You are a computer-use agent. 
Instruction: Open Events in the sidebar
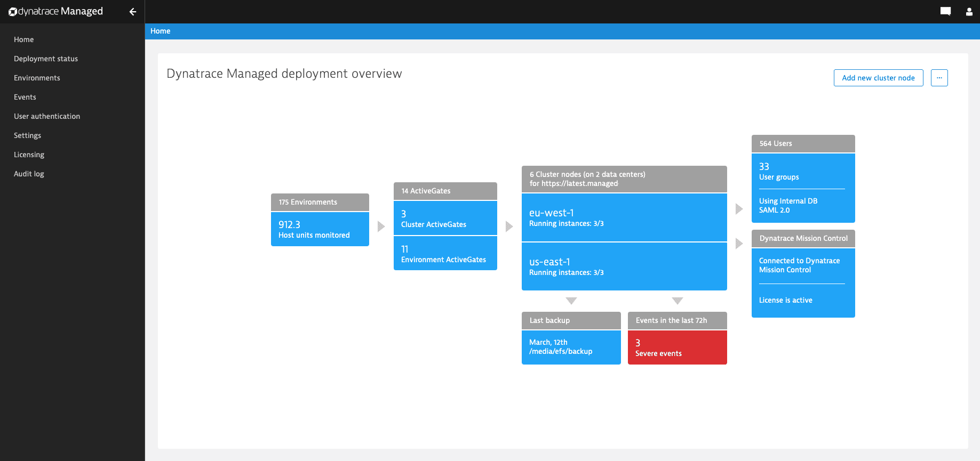25,97
